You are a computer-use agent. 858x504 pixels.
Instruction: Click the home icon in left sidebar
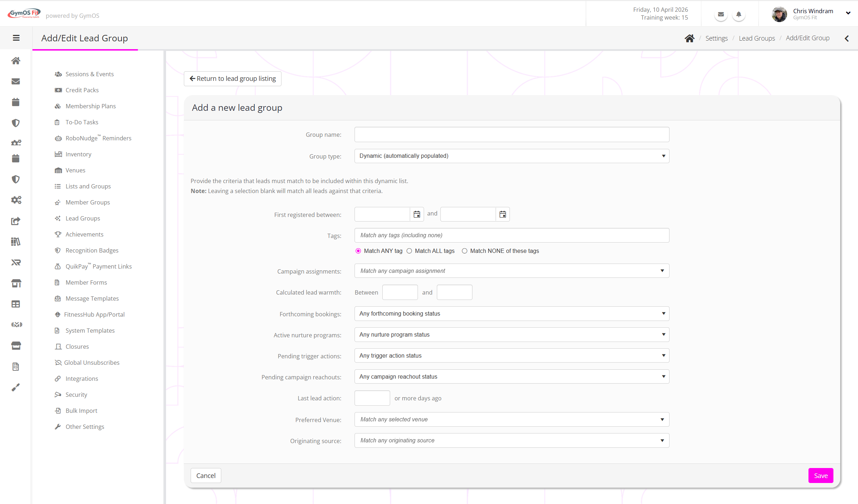(x=16, y=61)
